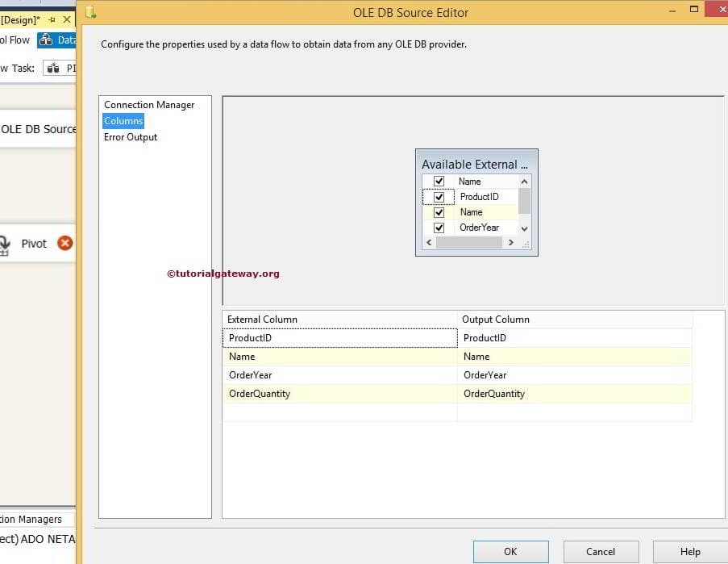Viewport: 728px width, 564px height.
Task: Uncheck the ProductID column checkbox
Action: pos(439,196)
